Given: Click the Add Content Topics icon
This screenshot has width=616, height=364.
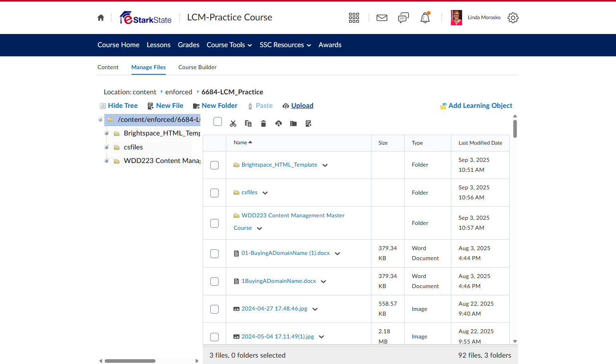Looking at the screenshot, I should click(309, 123).
